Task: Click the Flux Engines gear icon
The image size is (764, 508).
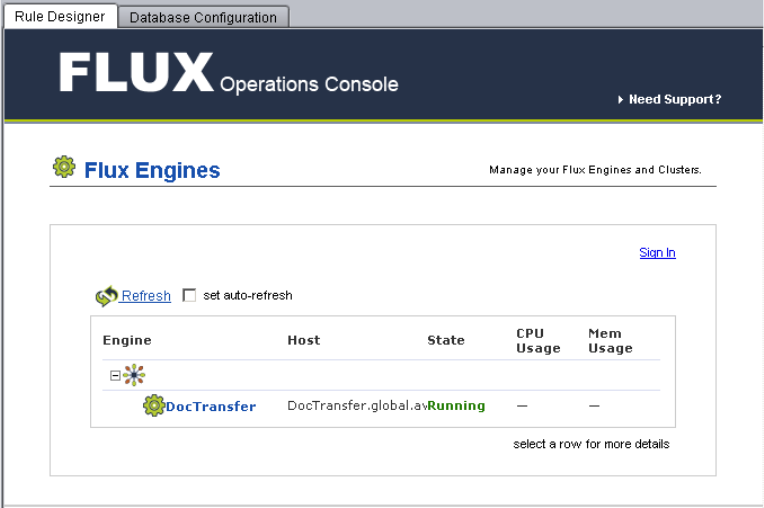Action: coord(64,167)
